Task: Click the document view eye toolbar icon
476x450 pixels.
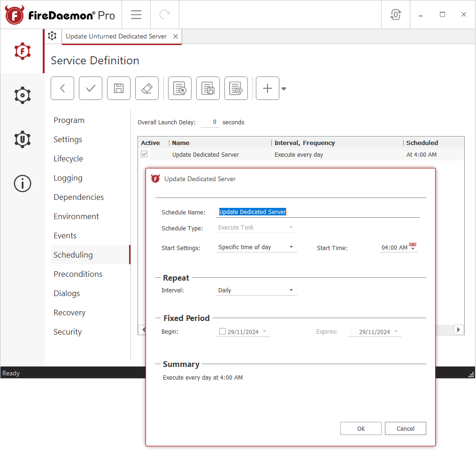Action: click(x=236, y=88)
